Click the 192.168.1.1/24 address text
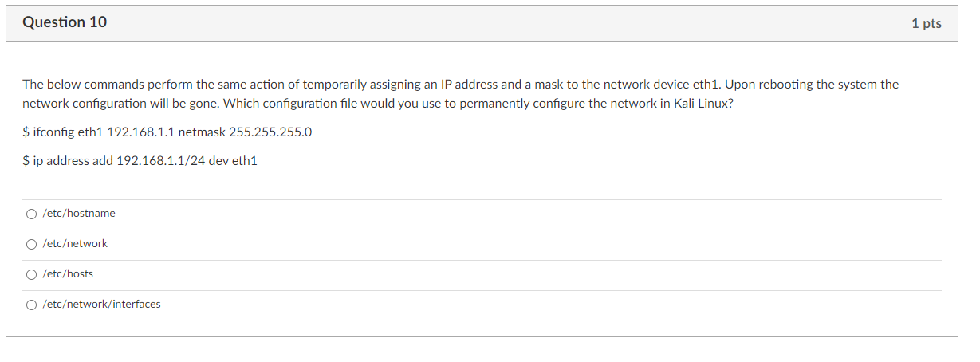The width and height of the screenshot is (980, 362). tap(160, 161)
